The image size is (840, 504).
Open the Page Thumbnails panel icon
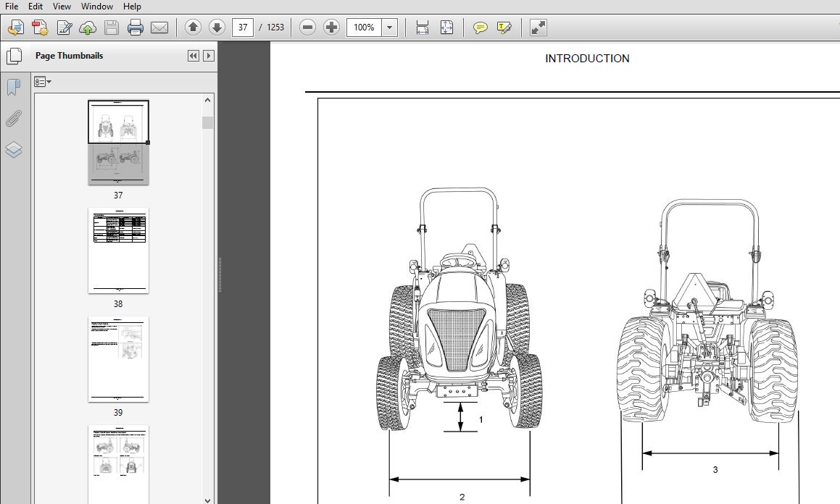(14, 56)
